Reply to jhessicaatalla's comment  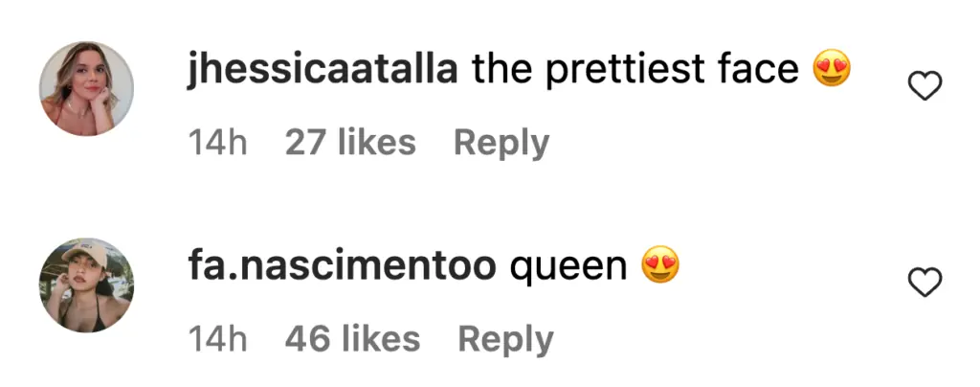[x=501, y=144]
